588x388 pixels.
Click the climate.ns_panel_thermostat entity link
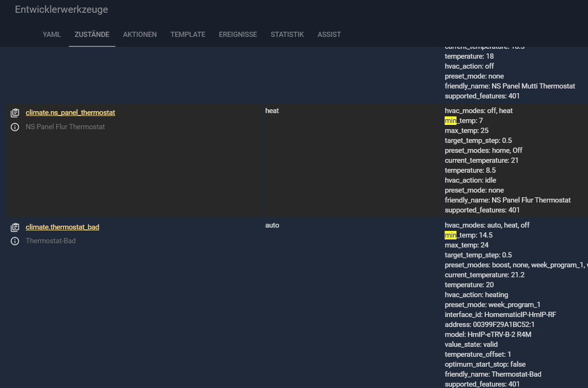coord(70,113)
